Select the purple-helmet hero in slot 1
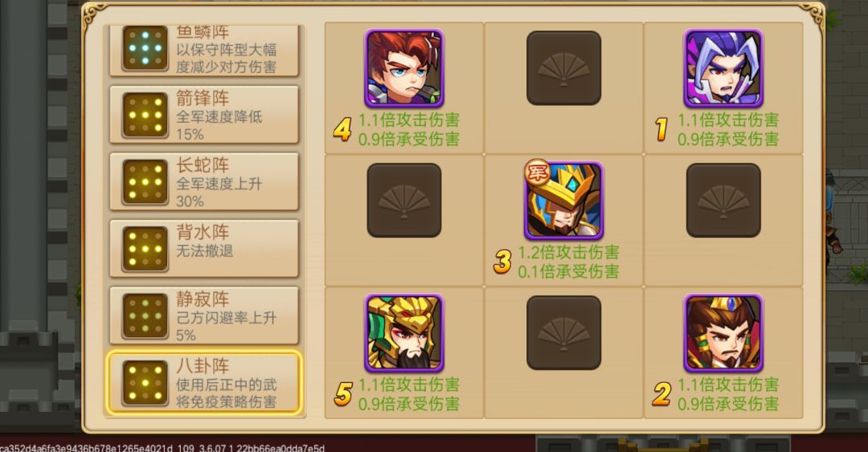 coord(723,68)
